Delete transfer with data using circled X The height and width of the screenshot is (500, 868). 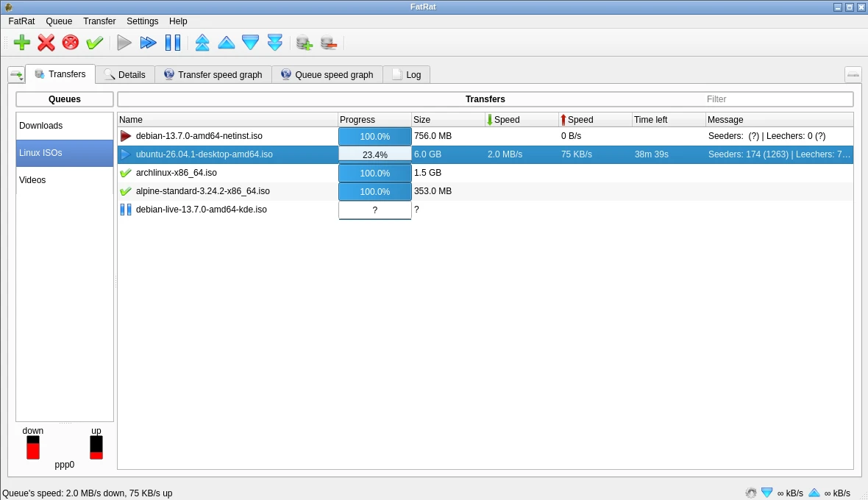[71, 43]
